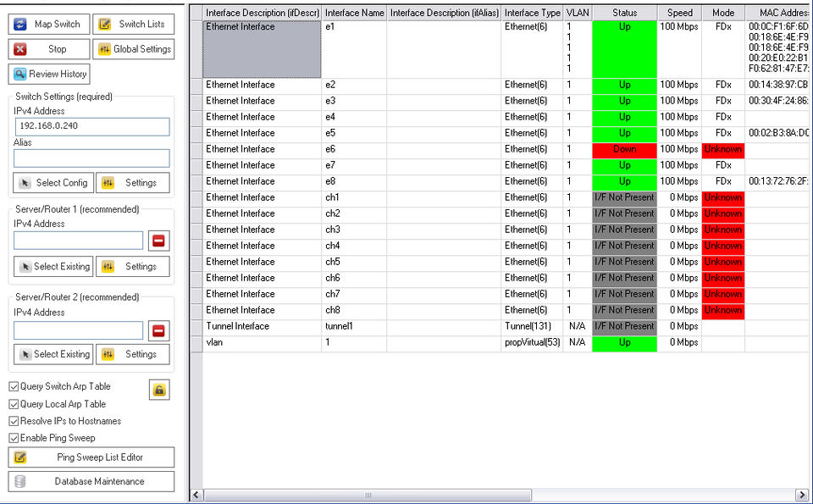
Task: Click MAC address 00:14:38:97:CB cell
Action: pos(777,85)
